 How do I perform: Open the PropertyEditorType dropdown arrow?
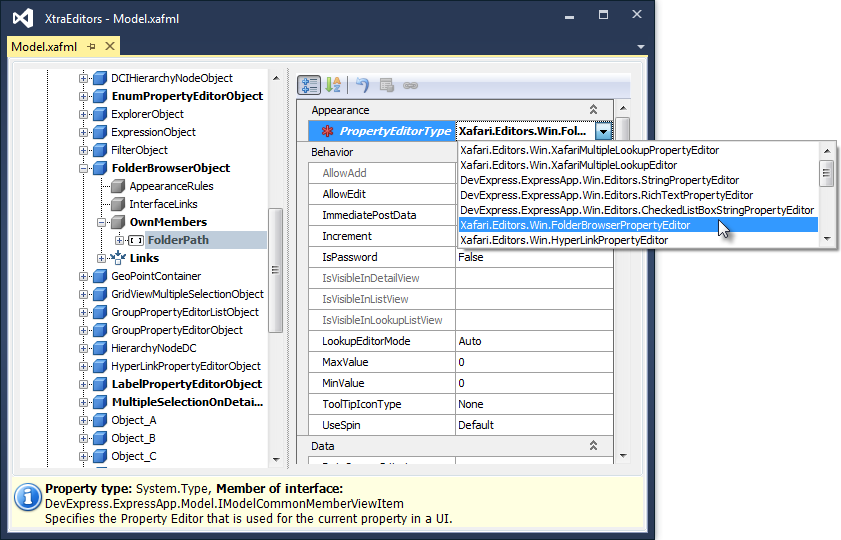[603, 131]
